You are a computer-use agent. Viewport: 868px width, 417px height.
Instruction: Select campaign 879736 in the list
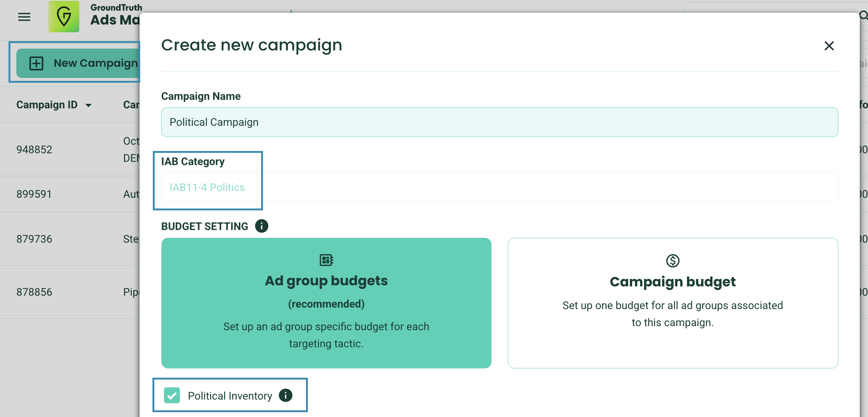(34, 239)
